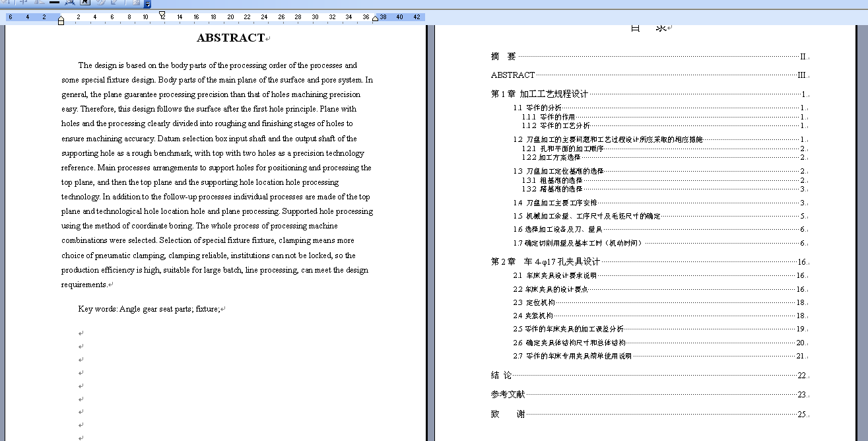Open the 参考文献 contents entry

click(650, 395)
